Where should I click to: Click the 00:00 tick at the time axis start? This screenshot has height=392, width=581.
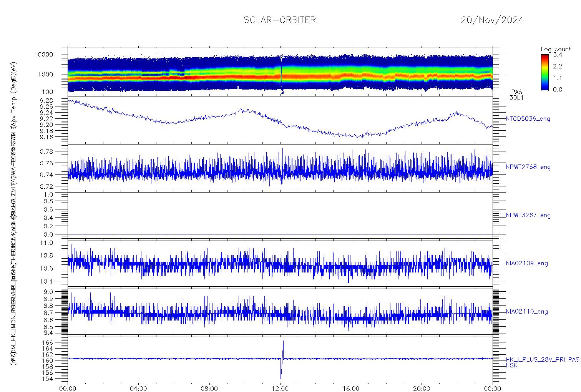[68, 389]
